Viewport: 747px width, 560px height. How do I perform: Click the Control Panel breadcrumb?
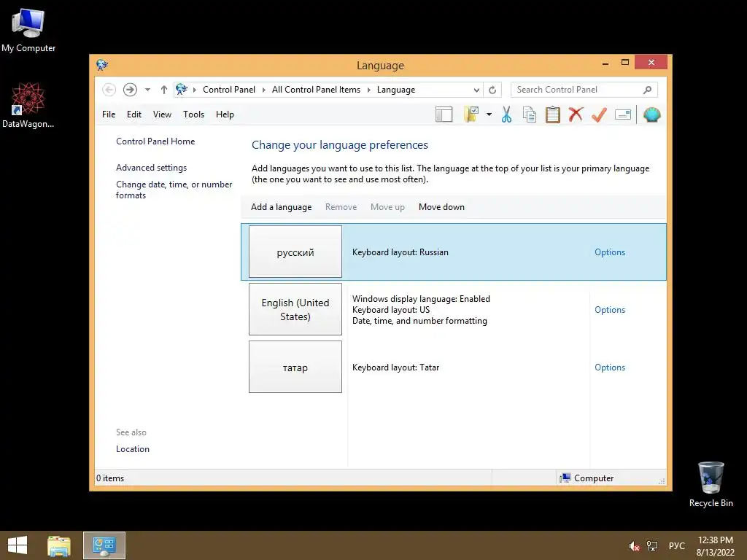point(228,90)
